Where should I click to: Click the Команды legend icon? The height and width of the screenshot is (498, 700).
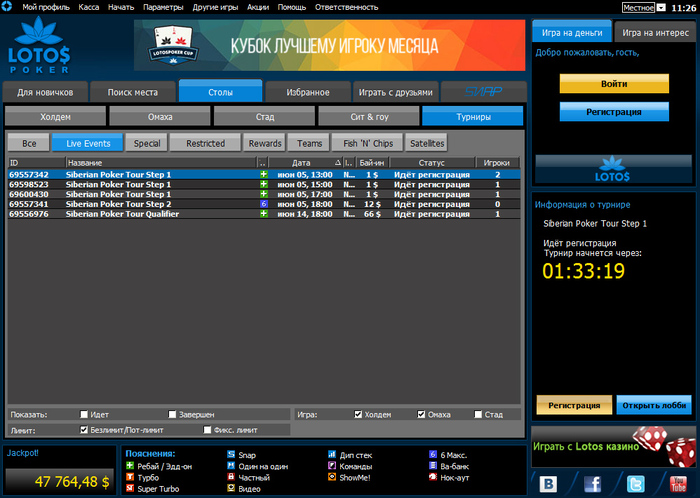(332, 466)
